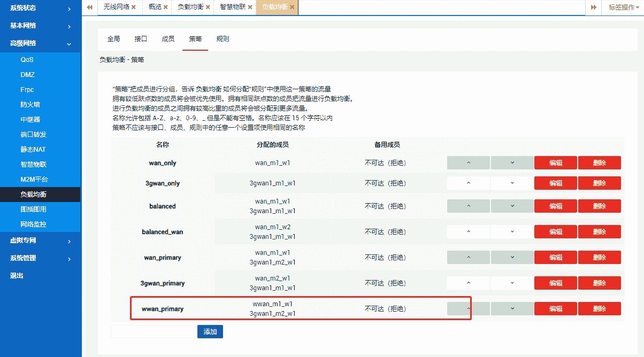The image size is (644, 357).
Task: Switch to the 成员 tab
Action: 168,39
